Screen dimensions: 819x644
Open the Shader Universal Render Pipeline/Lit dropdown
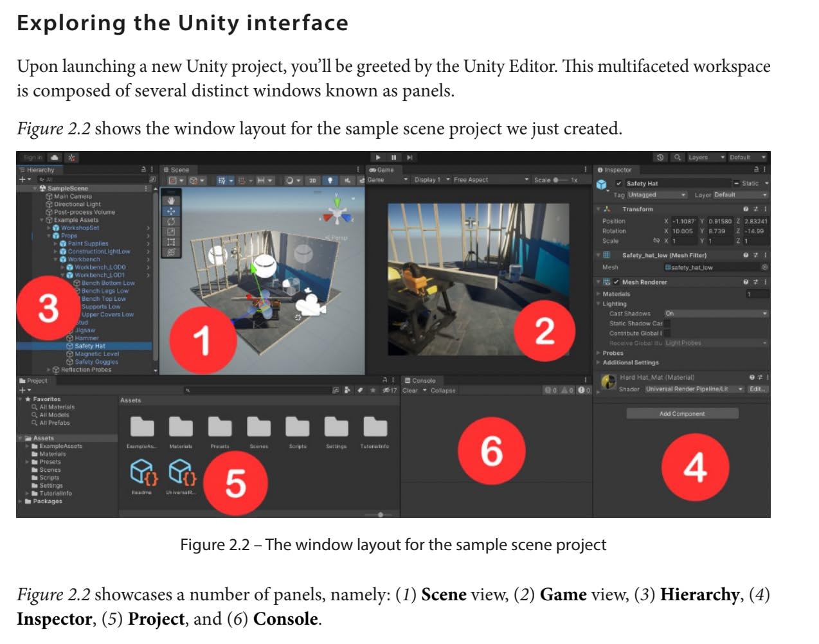[694, 389]
